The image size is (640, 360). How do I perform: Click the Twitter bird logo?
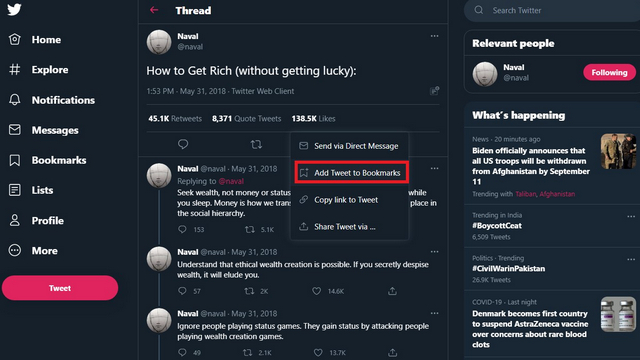[14, 9]
